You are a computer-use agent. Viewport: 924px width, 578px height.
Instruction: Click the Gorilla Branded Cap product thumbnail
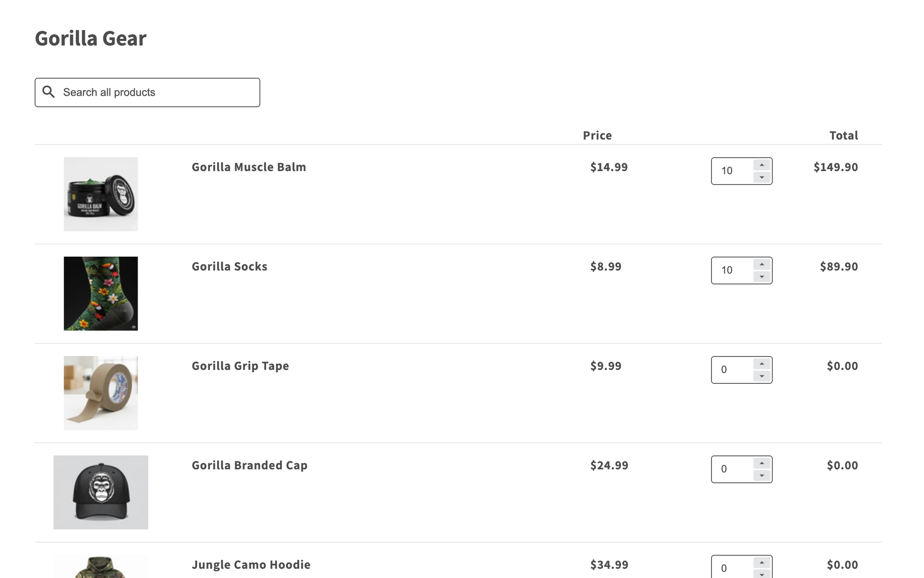click(101, 492)
